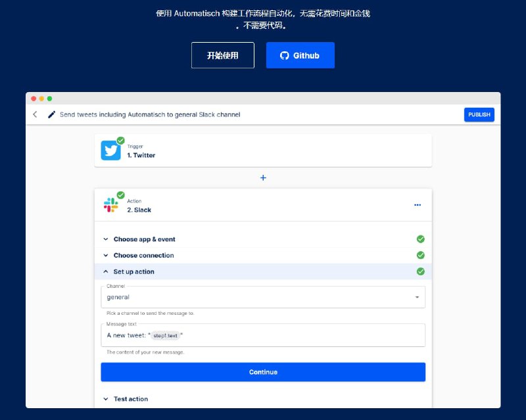Expand the Choose connection section
This screenshot has width=526, height=420.
143,255
